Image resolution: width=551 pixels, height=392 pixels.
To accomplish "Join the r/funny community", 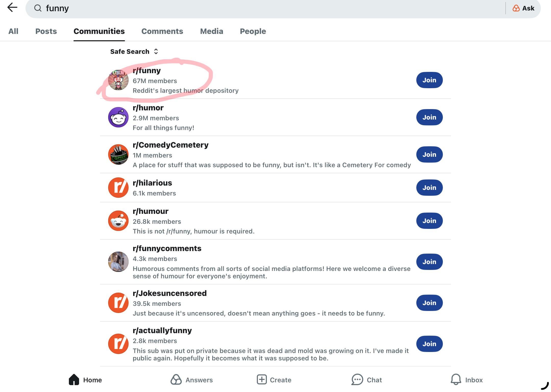I will [x=429, y=80].
